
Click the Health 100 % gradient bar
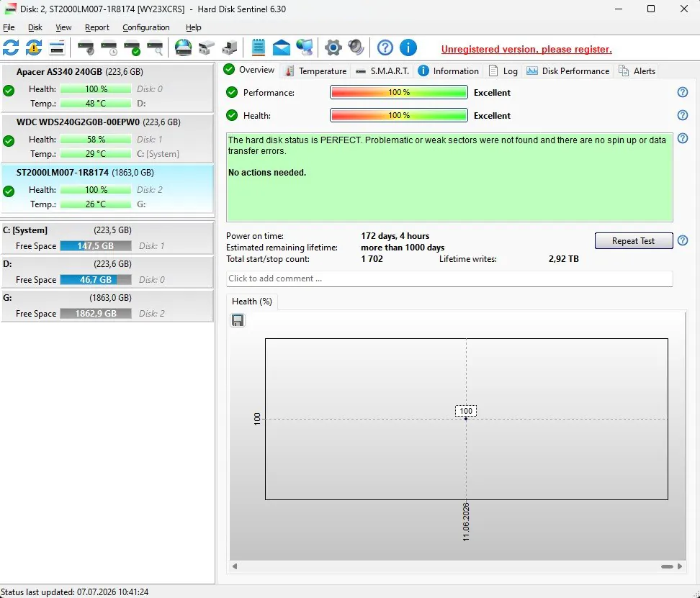click(x=399, y=115)
